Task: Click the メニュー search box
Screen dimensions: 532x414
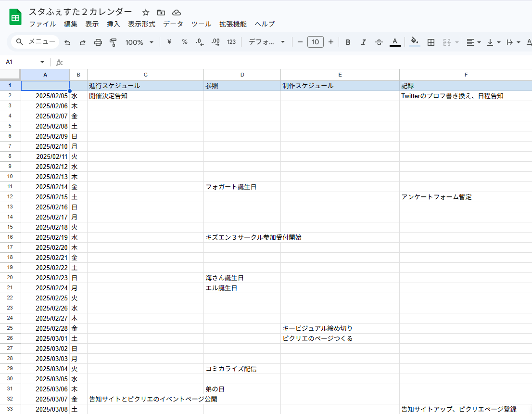Action: click(x=35, y=42)
